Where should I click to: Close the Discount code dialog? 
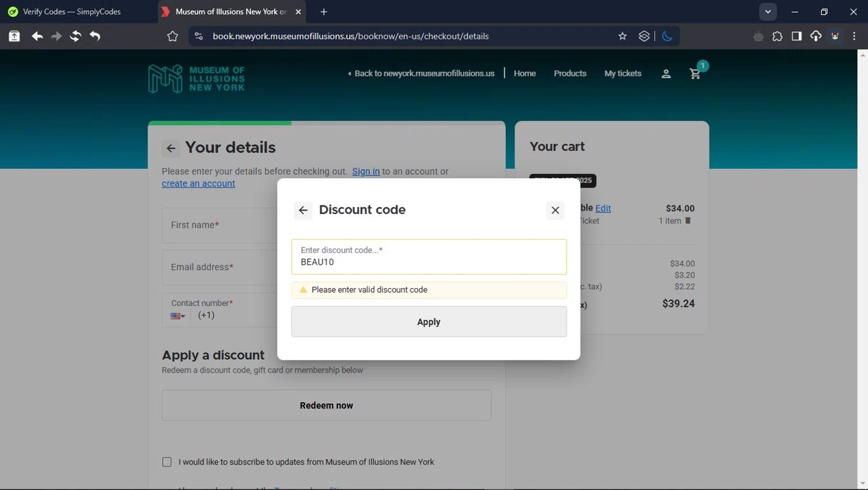point(555,210)
